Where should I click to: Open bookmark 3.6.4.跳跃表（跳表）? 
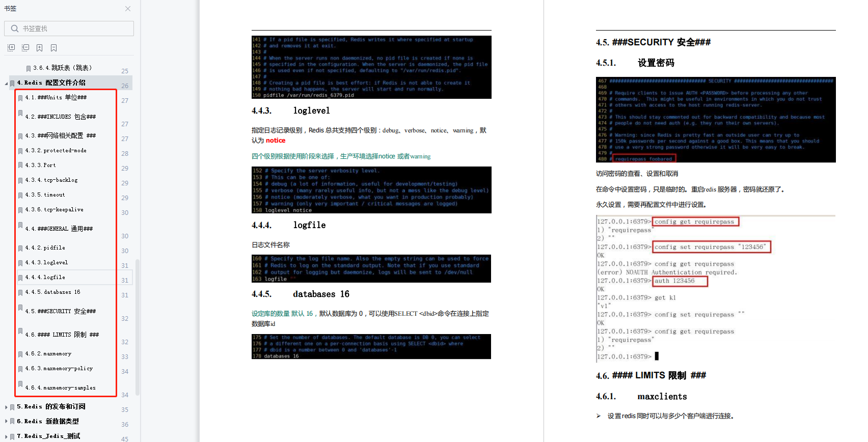click(x=63, y=68)
